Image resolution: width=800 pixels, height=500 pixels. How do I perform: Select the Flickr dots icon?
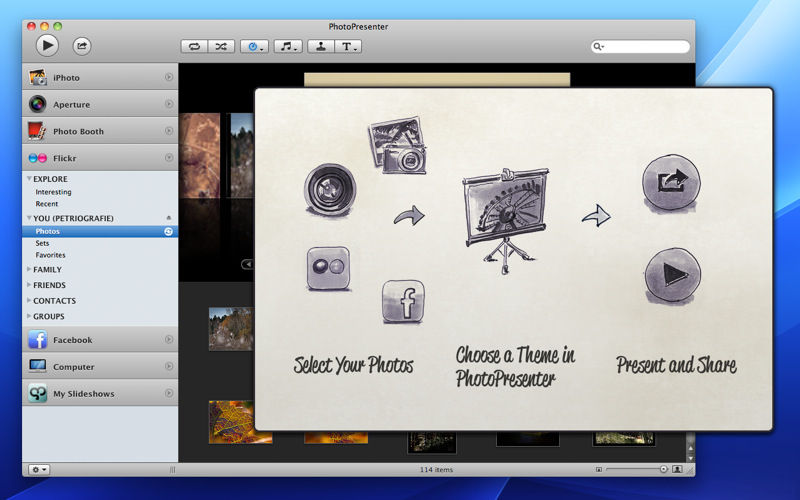click(38, 158)
